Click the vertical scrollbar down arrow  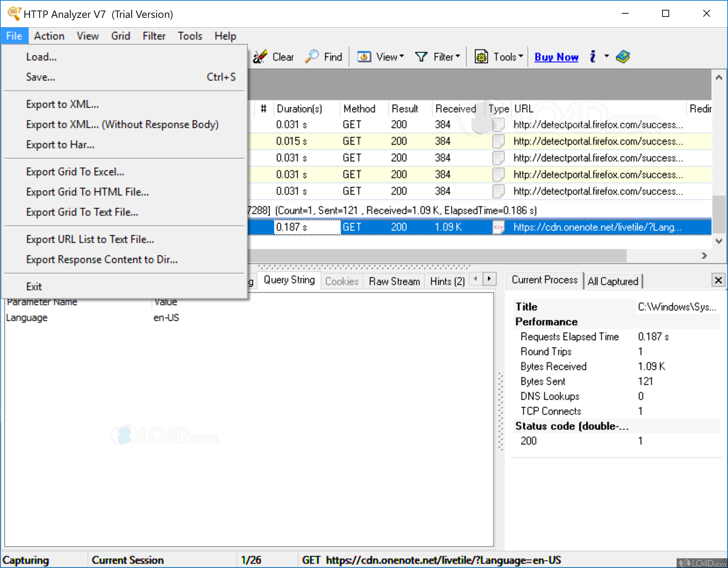click(x=719, y=241)
